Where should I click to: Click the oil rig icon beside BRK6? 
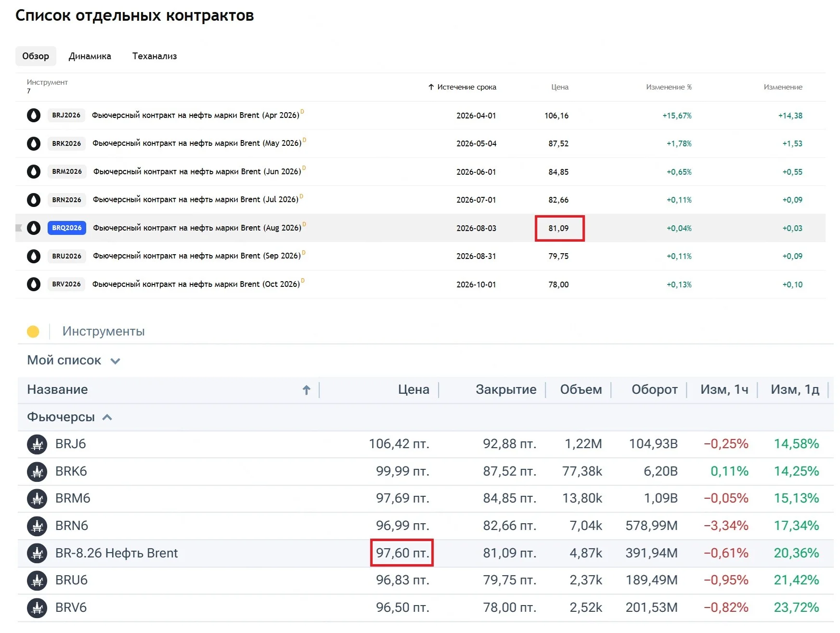(37, 472)
